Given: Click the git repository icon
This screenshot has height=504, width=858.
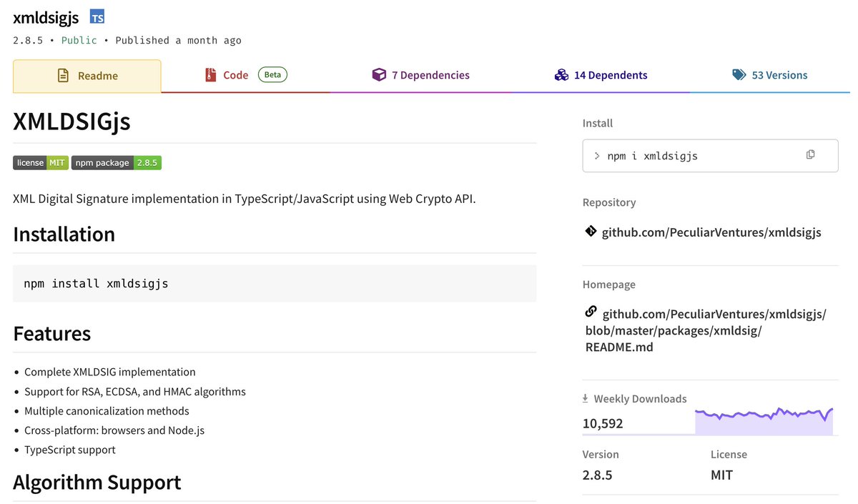Looking at the screenshot, I should 591,232.
